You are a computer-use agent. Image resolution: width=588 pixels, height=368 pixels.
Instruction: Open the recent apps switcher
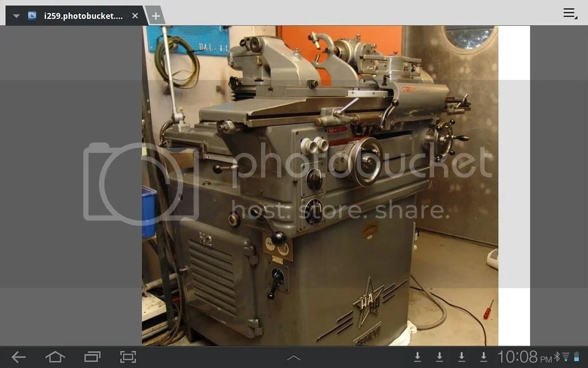(92, 357)
